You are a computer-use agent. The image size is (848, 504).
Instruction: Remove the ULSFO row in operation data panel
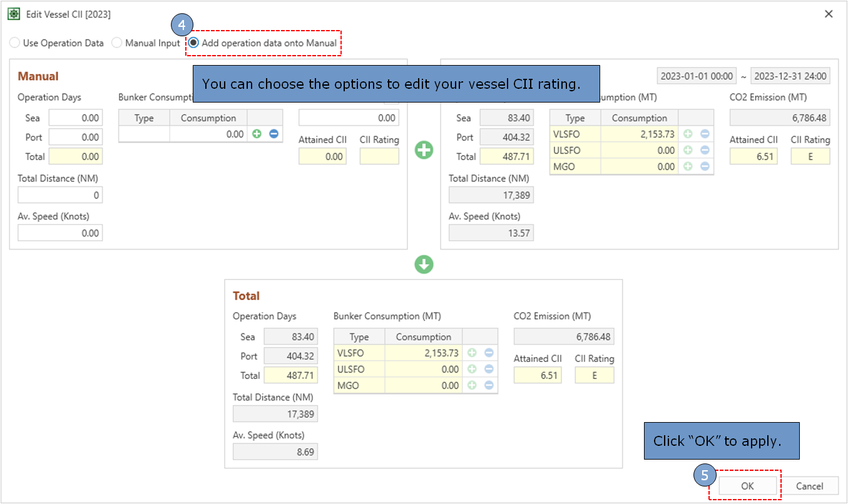(x=705, y=150)
